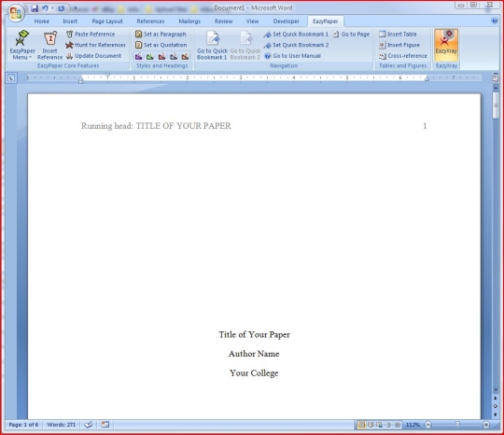Open the View ribbon tab
The width and height of the screenshot is (504, 435).
[x=252, y=21]
